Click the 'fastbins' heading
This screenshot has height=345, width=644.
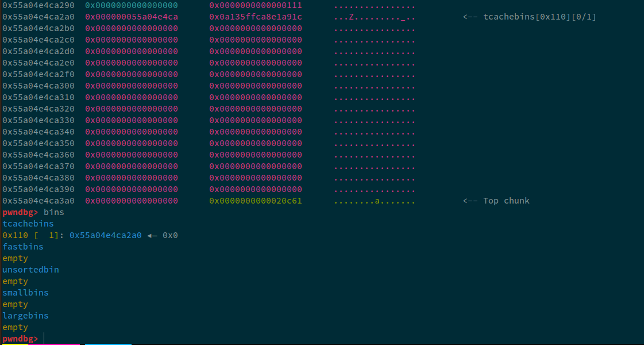tap(23, 247)
